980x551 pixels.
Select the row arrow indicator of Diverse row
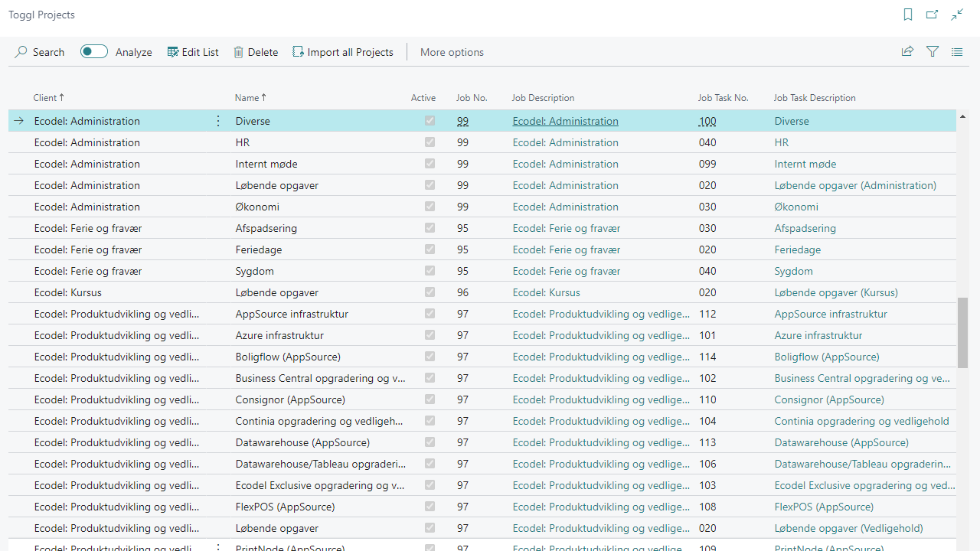coord(19,121)
